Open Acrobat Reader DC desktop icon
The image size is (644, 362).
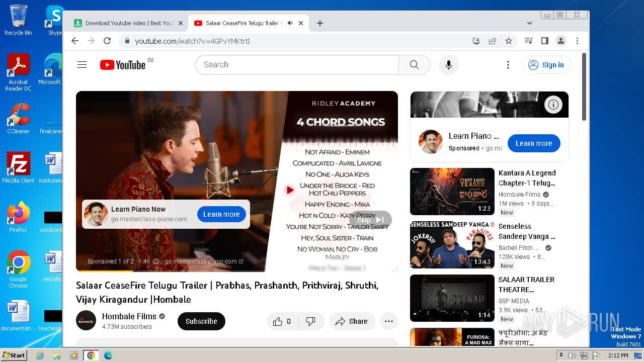click(18, 72)
